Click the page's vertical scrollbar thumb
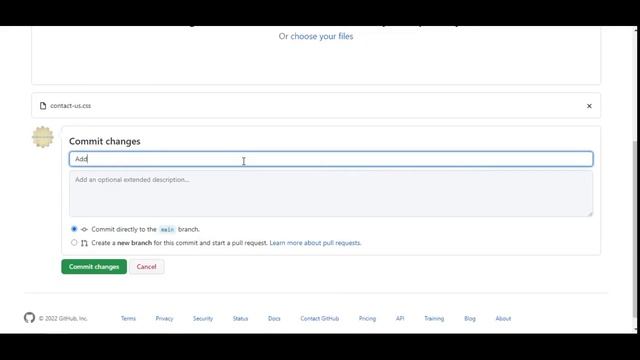Image resolution: width=640 pixels, height=360 pixels. tap(635, 229)
